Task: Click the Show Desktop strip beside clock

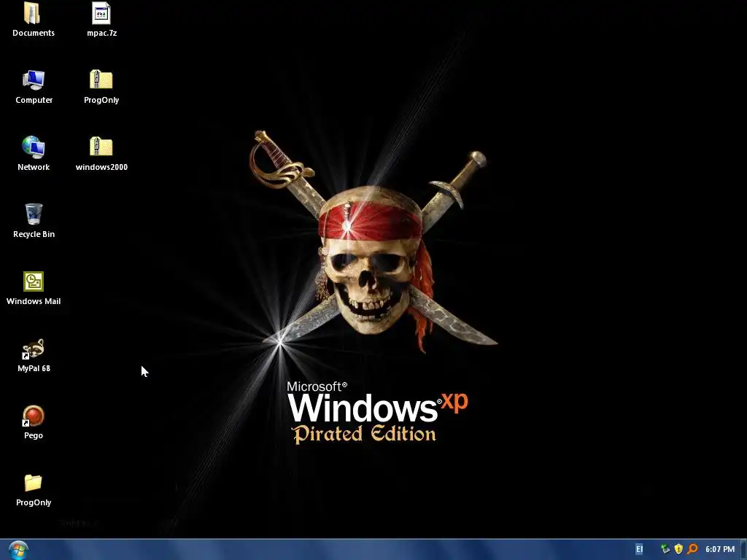Action: (x=743, y=550)
